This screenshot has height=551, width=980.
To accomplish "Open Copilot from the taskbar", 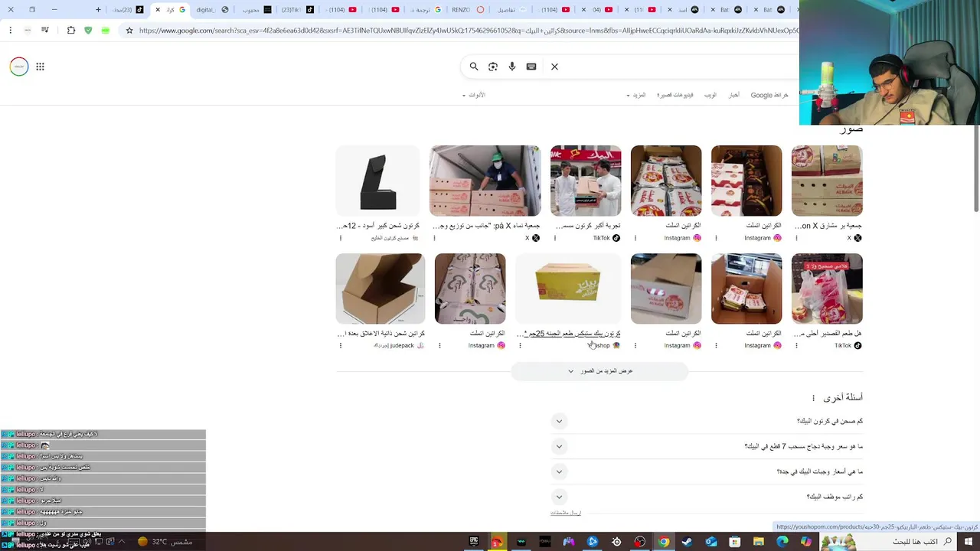I will (806, 542).
